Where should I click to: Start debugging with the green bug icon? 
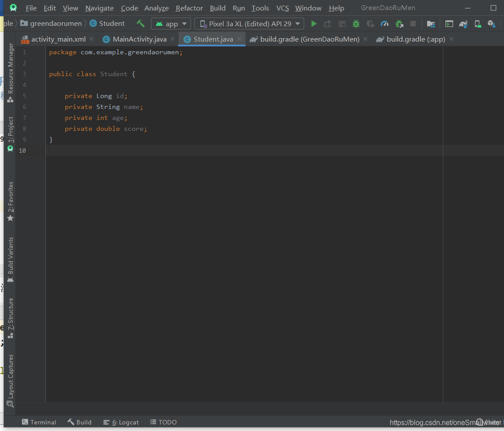tap(356, 24)
